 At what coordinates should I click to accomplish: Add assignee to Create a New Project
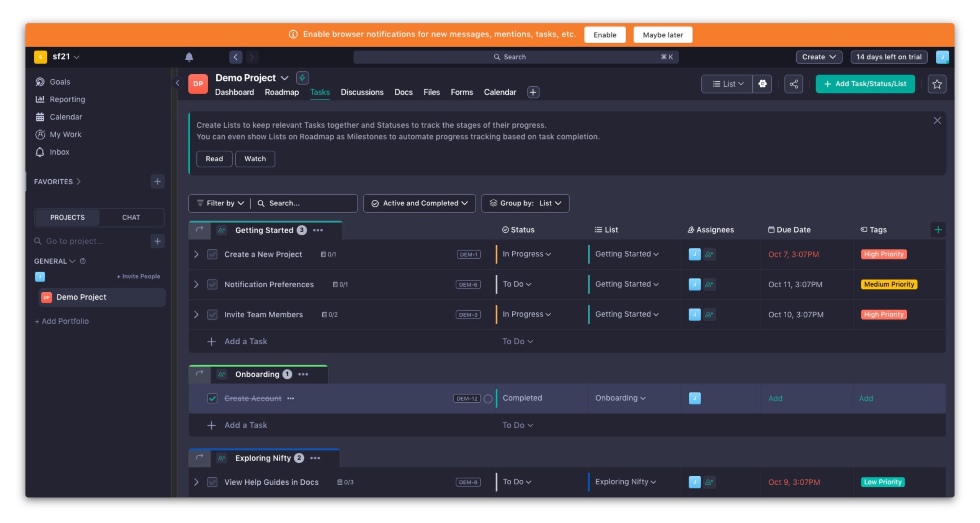click(x=709, y=254)
